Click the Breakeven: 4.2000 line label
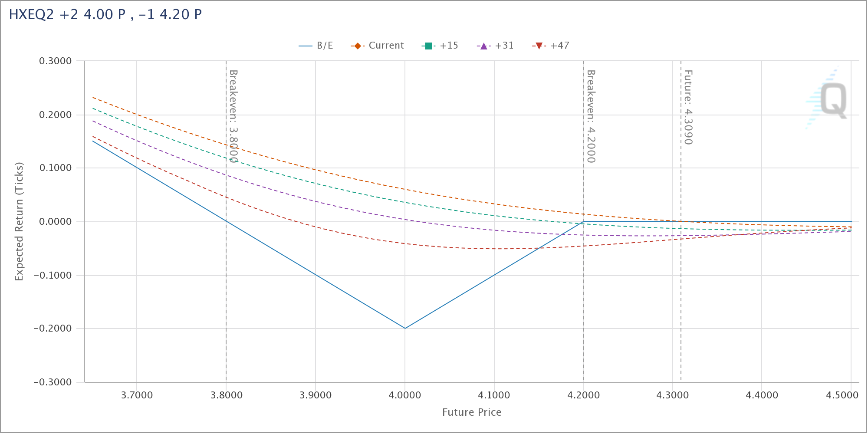This screenshot has width=868, height=434. (591, 116)
